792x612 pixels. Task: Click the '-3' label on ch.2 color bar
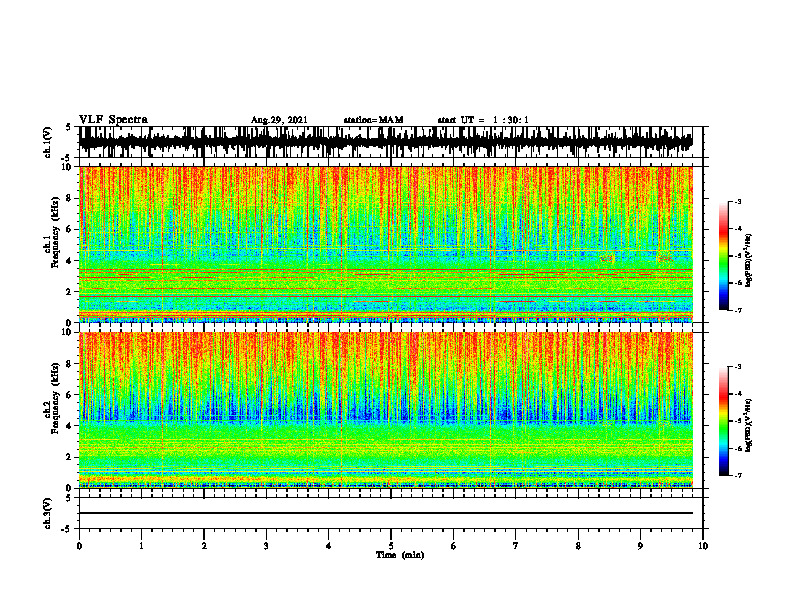point(738,367)
